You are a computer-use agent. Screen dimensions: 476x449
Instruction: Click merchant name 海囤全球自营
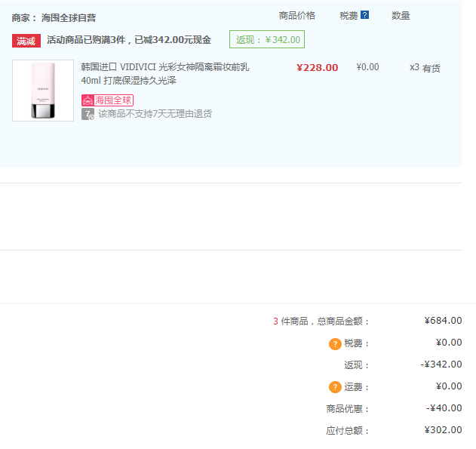(69, 17)
